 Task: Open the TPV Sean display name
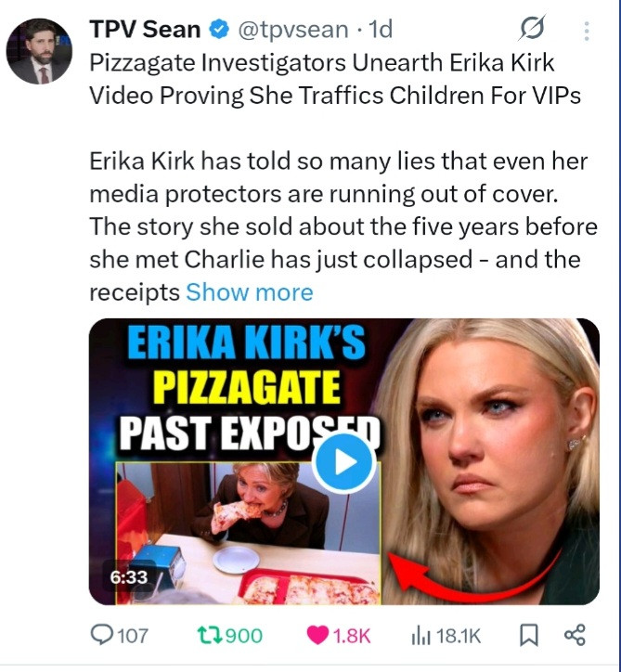click(145, 30)
